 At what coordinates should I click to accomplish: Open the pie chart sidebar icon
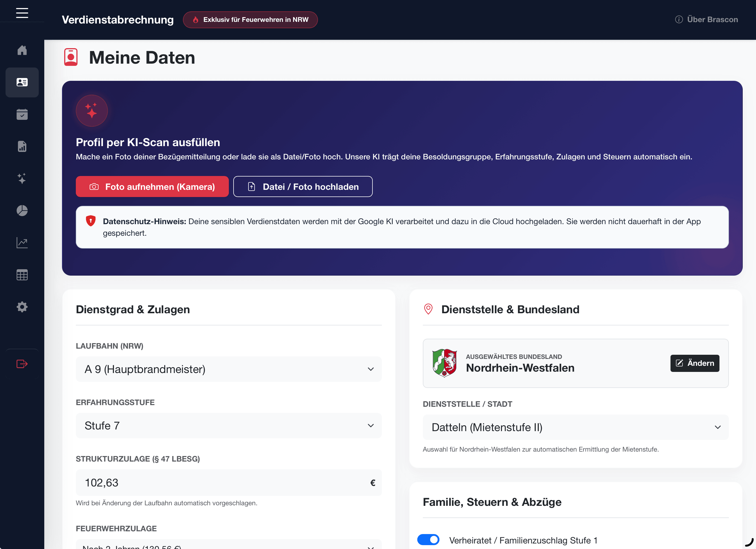[x=22, y=211]
